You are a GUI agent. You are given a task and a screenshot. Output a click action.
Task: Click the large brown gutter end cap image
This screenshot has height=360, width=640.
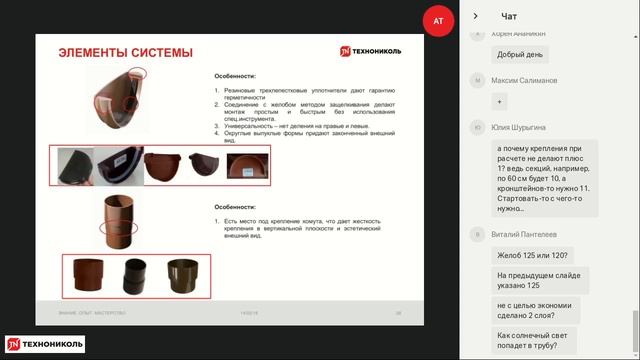point(119,99)
